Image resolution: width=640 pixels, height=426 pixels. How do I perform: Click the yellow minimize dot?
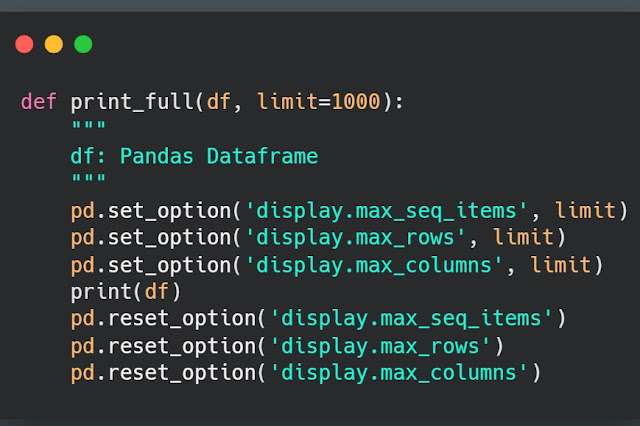tap(54, 44)
